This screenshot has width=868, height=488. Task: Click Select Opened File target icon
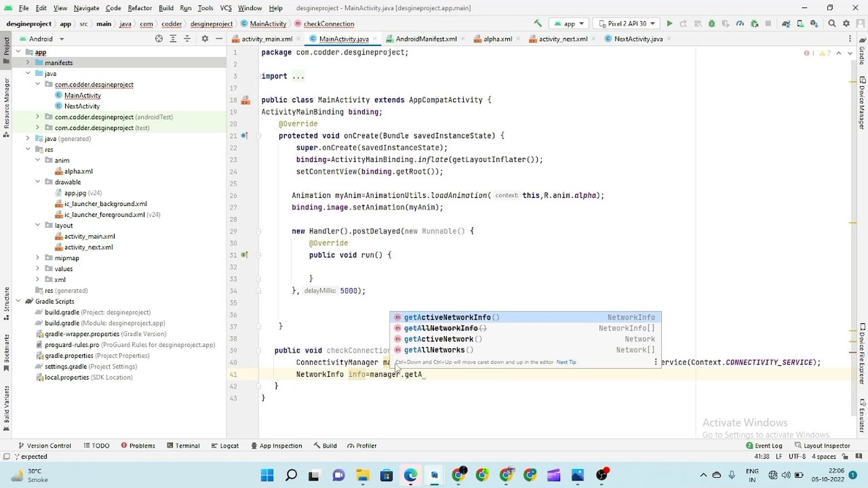[x=159, y=39]
